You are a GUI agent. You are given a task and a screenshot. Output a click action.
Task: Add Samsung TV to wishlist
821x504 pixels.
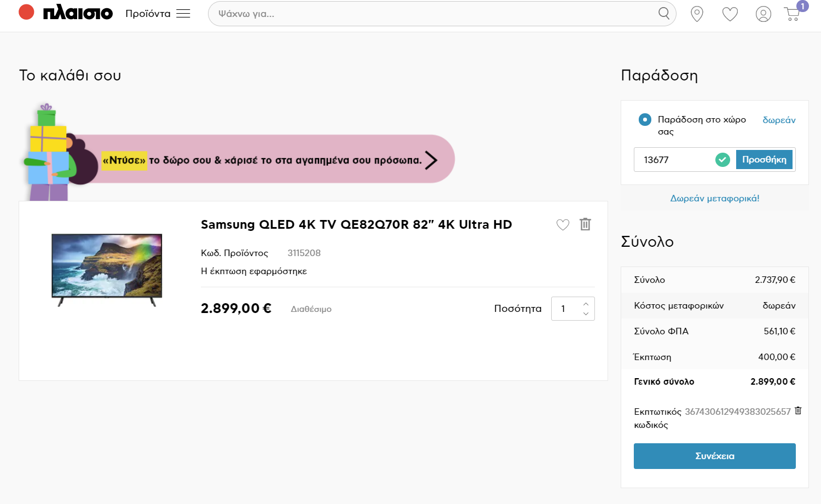pyautogui.click(x=563, y=224)
